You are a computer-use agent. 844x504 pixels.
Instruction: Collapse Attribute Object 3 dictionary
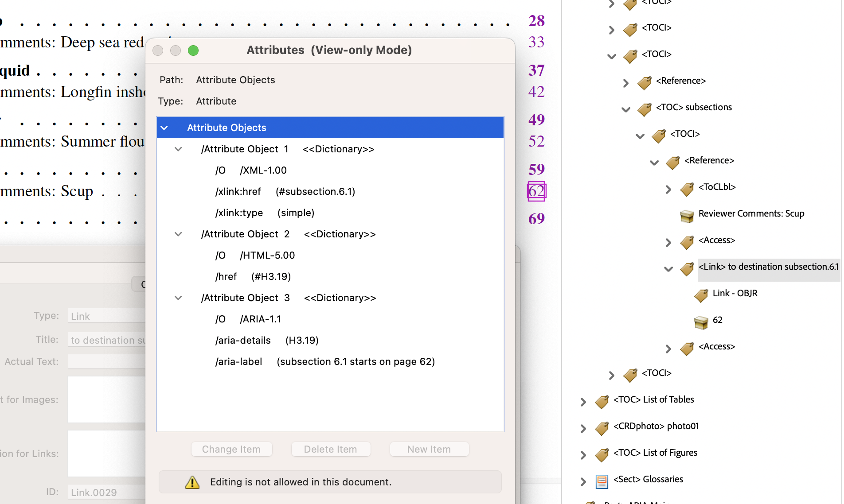pos(178,298)
